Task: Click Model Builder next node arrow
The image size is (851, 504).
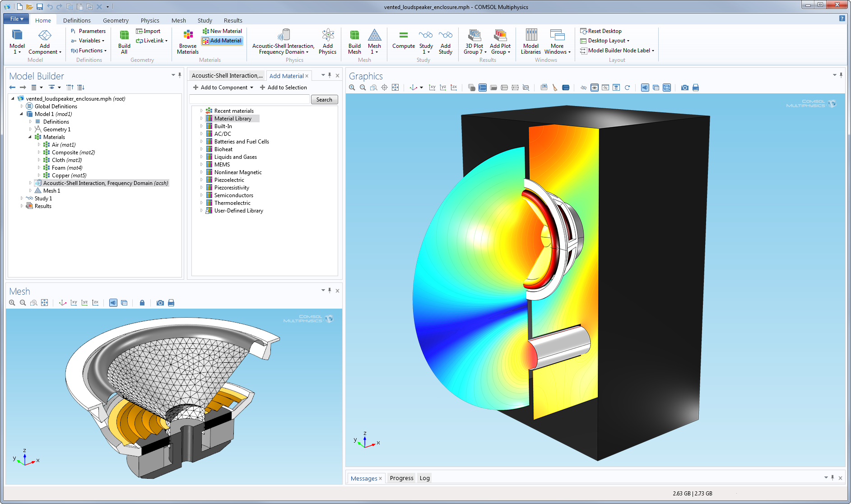Action: click(x=23, y=87)
